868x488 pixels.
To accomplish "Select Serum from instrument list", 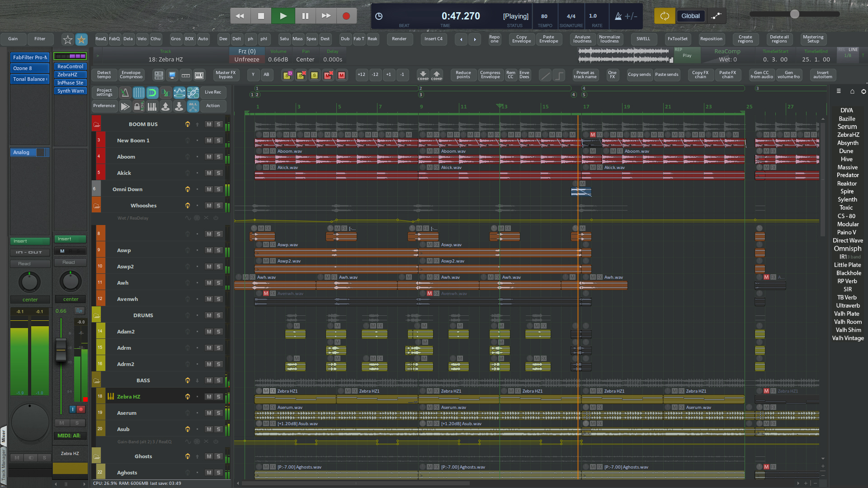I will 847,127.
